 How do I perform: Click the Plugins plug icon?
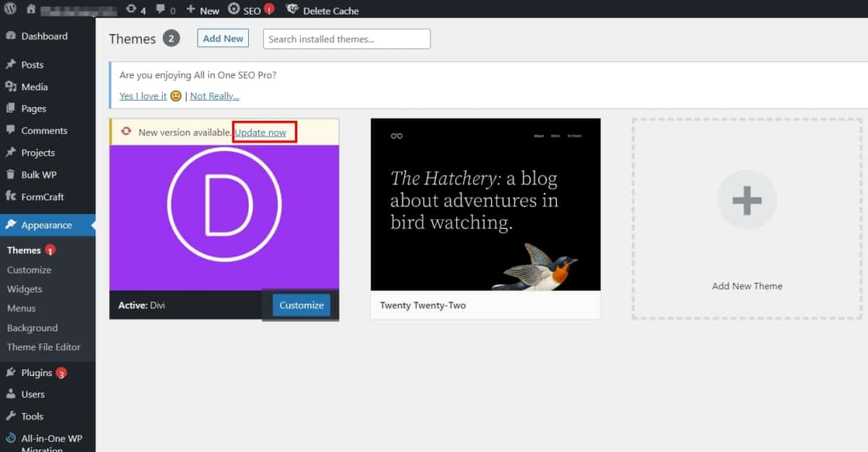(10, 372)
